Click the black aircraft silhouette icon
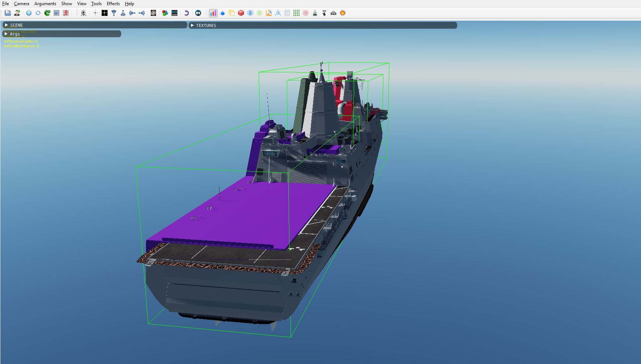The image size is (641, 364). (x=324, y=13)
